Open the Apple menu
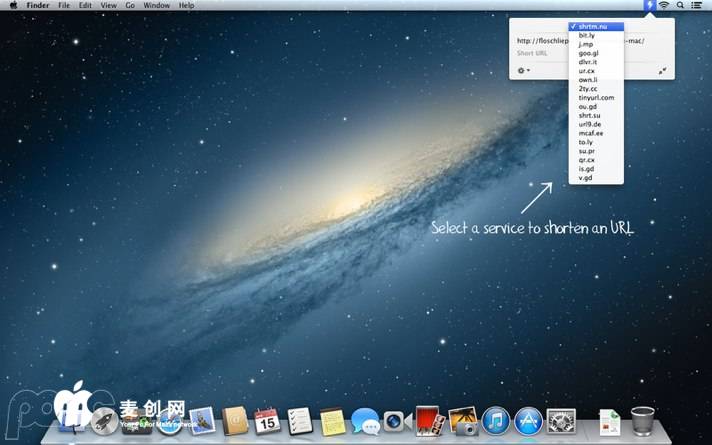Screen dimensions: 712x445 pyautogui.click(x=13, y=5)
